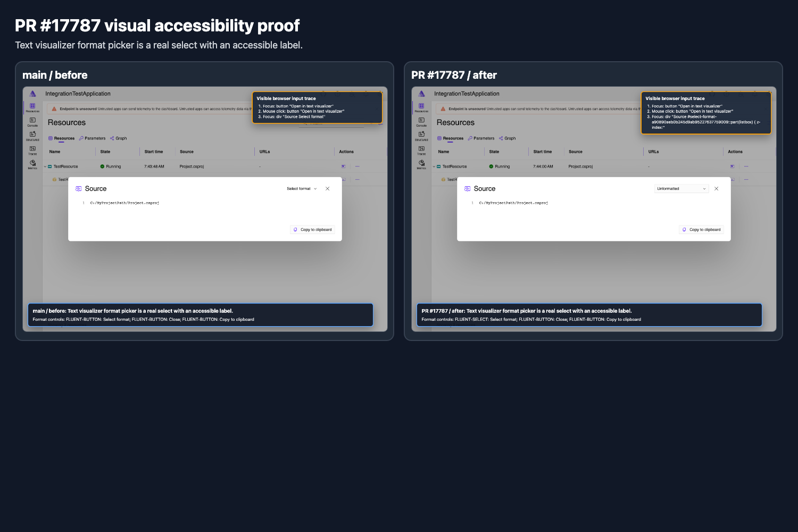Close the Source dialog in before panel

pos(328,189)
